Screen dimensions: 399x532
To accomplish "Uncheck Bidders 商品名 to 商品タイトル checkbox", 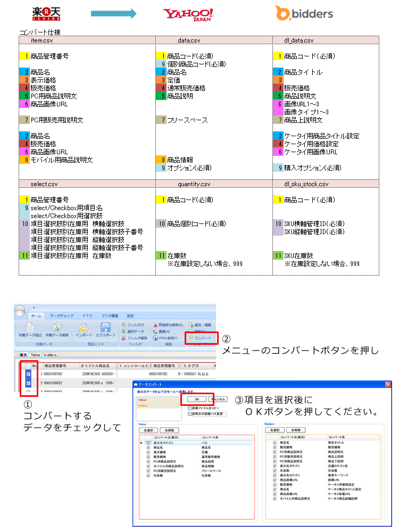I will 275,443.
